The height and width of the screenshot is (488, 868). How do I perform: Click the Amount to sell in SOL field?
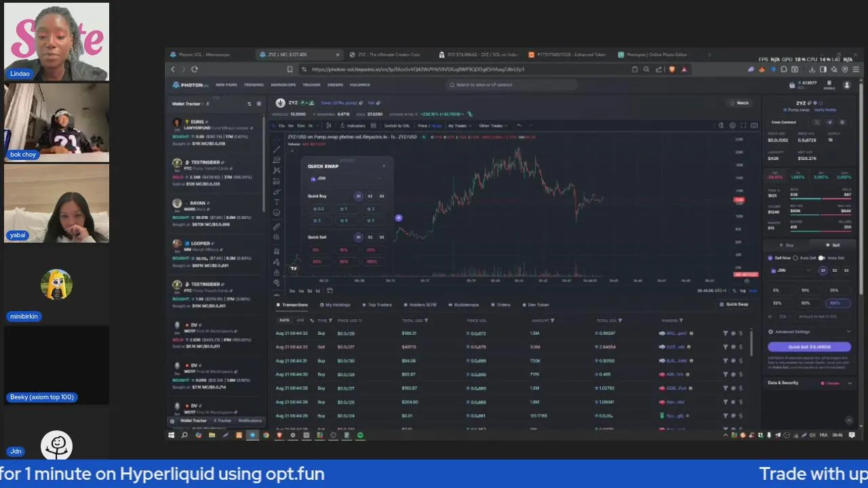(x=823, y=317)
